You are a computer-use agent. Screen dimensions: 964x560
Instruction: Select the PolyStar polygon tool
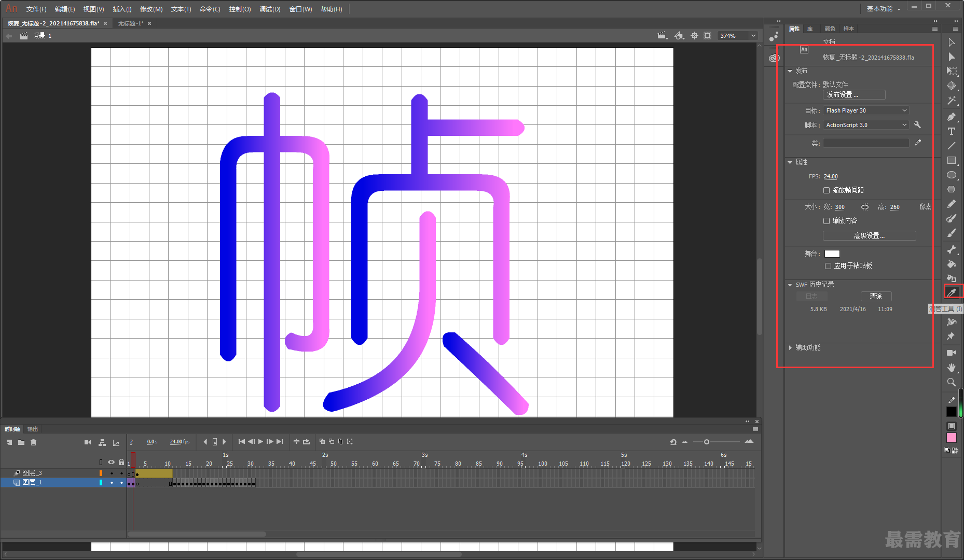(951, 189)
